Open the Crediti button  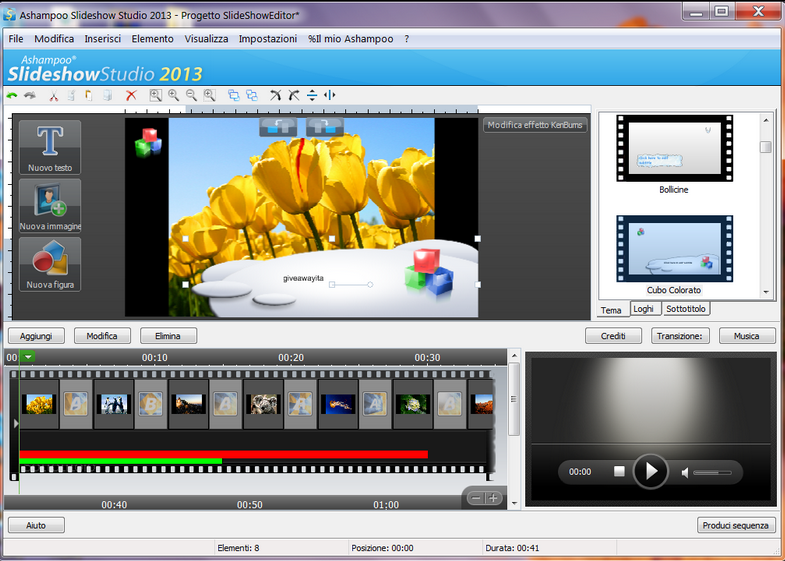[613, 336]
